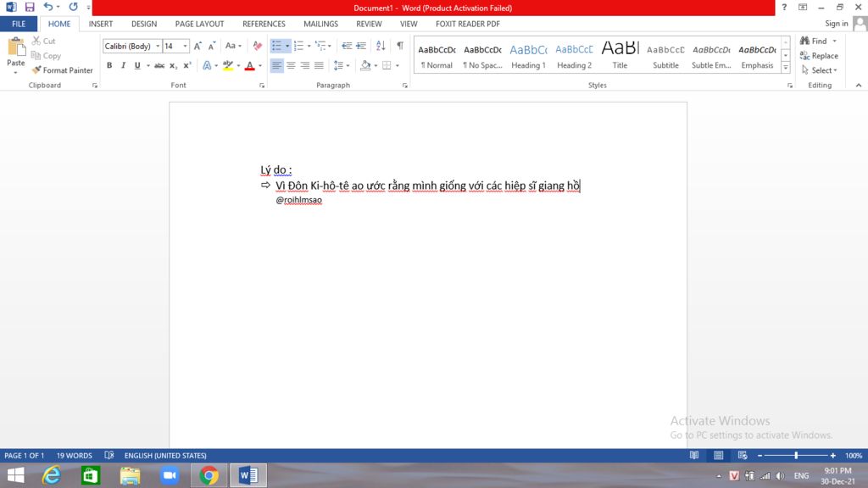868x488 pixels.
Task: Apply Heading 1 style
Action: click(x=528, y=56)
